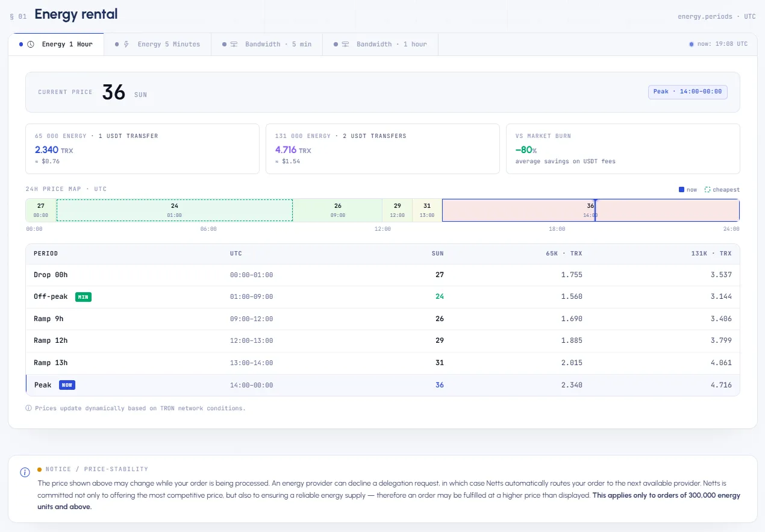Click the 'energy.periods · UTC' label
The height and width of the screenshot is (532, 765).
pos(716,16)
